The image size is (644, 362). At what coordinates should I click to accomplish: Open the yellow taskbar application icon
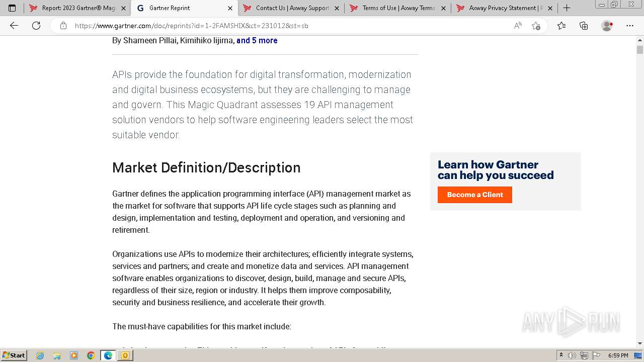pyautogui.click(x=125, y=355)
